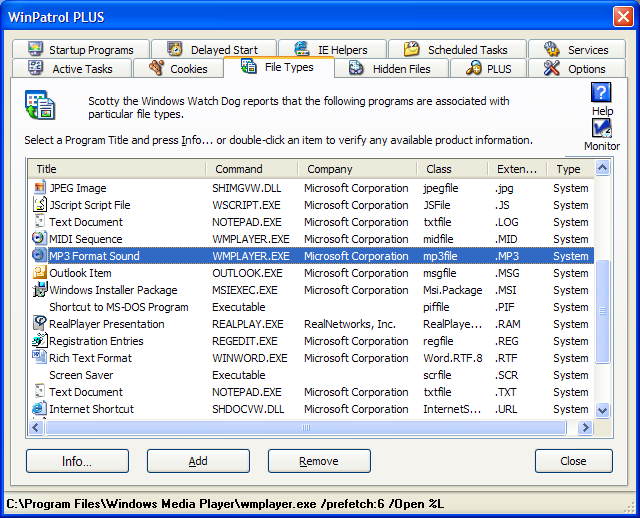
Task: Click the Remove button
Action: click(x=319, y=461)
